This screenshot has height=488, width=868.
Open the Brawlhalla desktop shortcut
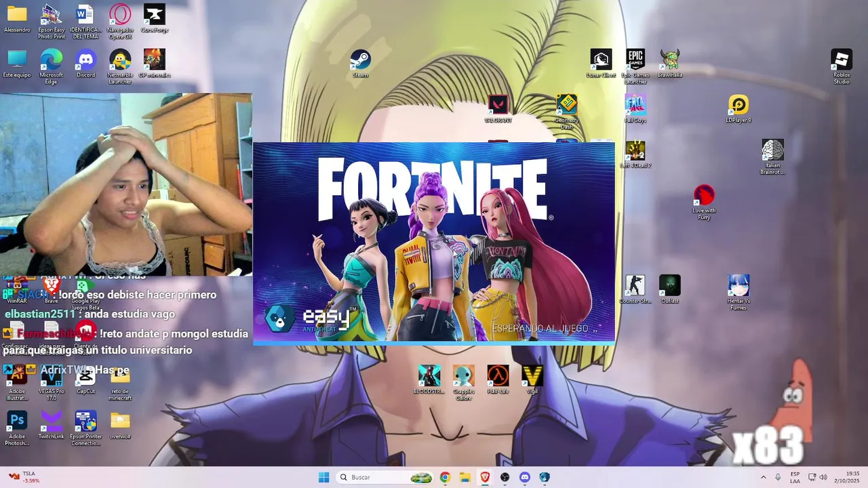tap(670, 64)
